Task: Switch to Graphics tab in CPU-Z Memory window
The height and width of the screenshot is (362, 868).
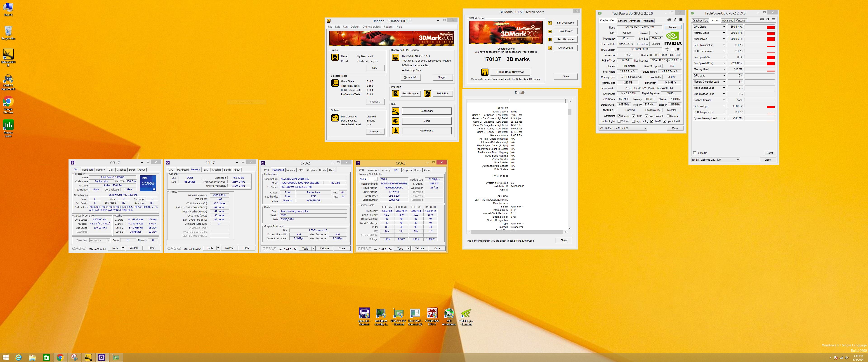Action: [x=217, y=170]
